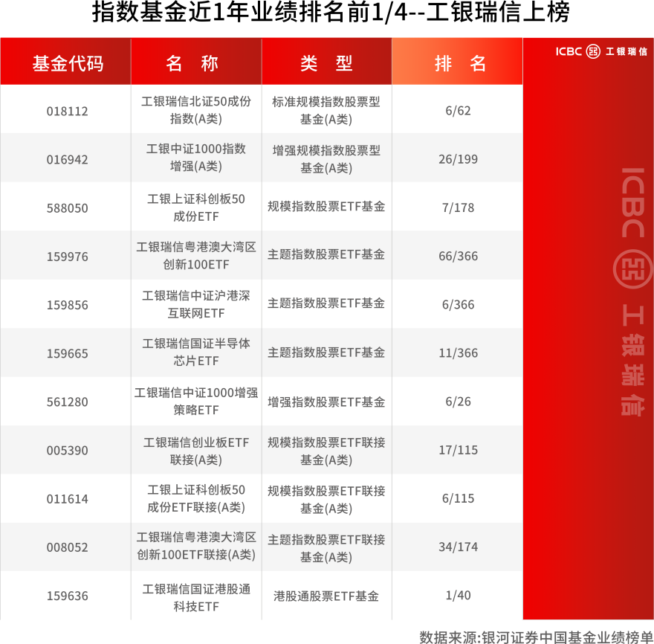Click type 主题指数股票ETF基金 in row 159856
The height and width of the screenshot is (644, 654).
[x=326, y=303]
